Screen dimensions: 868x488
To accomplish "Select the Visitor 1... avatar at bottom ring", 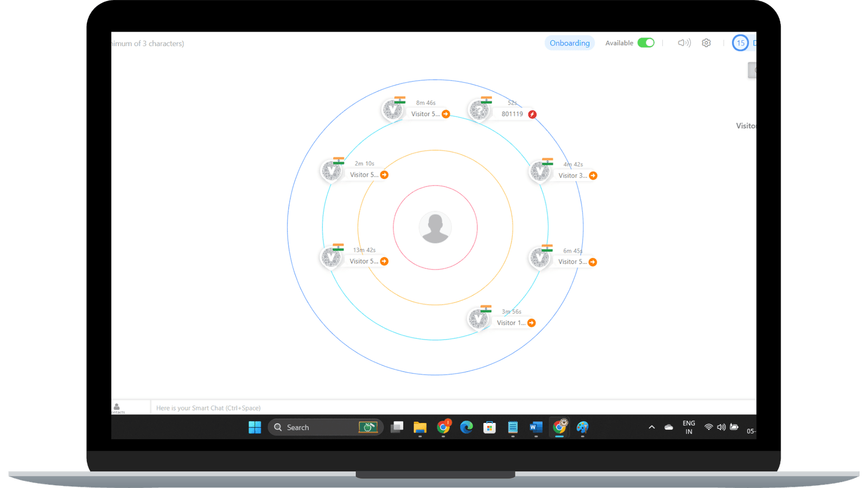I will 478,319.
